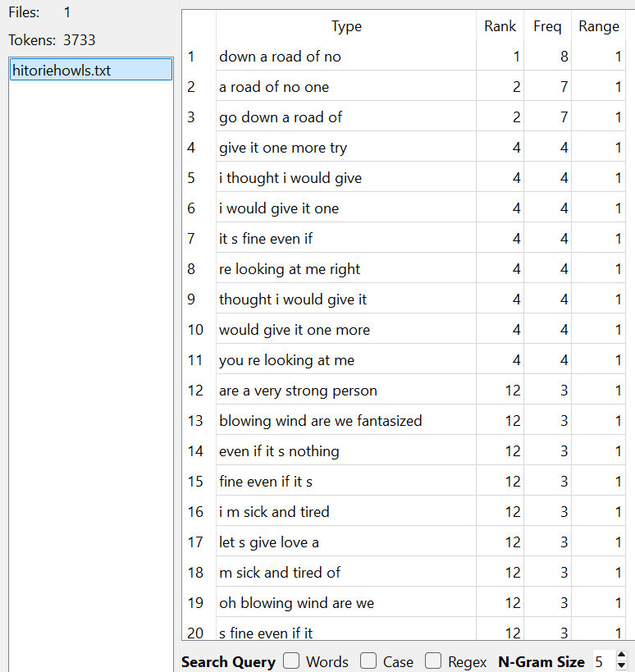Decrease N-Gram Size with down arrow
The height and width of the screenshot is (672, 635).
click(x=621, y=666)
